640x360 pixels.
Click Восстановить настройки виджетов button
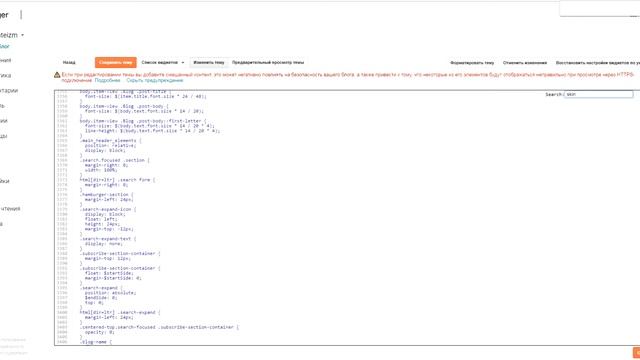point(598,63)
